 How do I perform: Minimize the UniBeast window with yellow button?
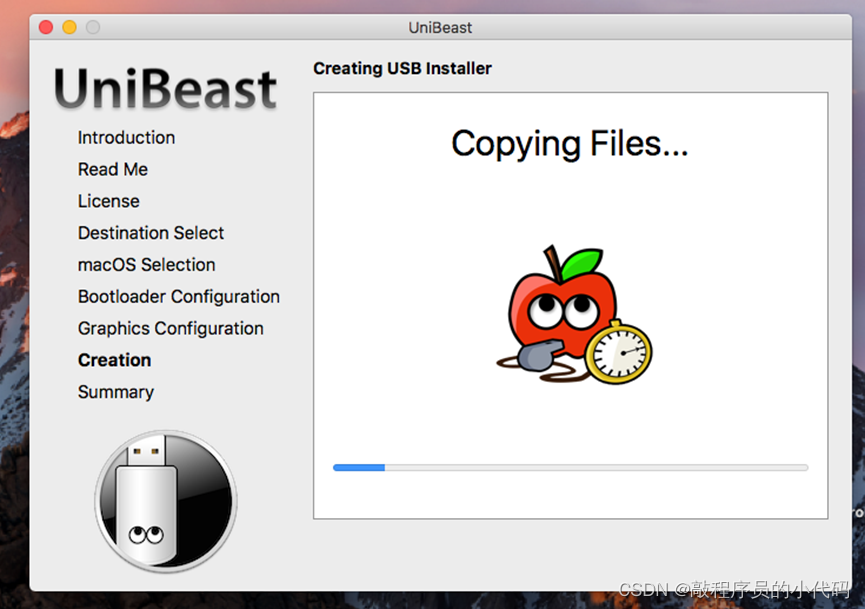pyautogui.click(x=70, y=27)
